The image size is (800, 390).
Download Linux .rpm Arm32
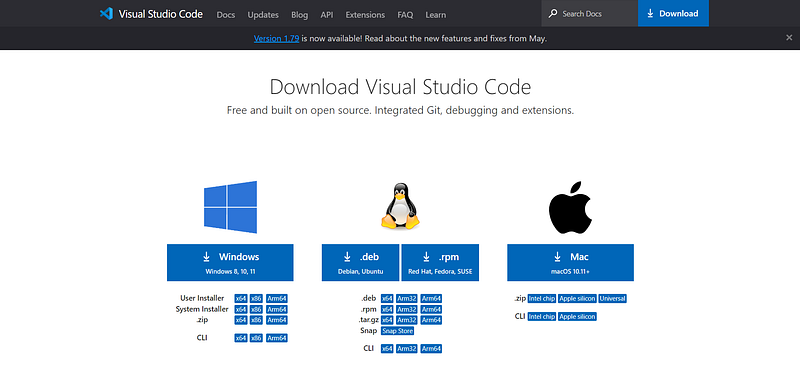coord(407,309)
